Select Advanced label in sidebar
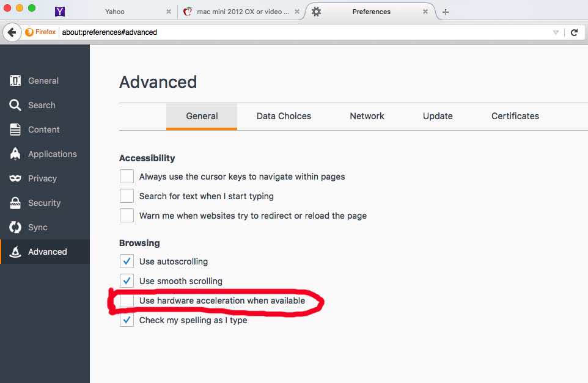Image resolution: width=588 pixels, height=383 pixels. click(x=48, y=252)
